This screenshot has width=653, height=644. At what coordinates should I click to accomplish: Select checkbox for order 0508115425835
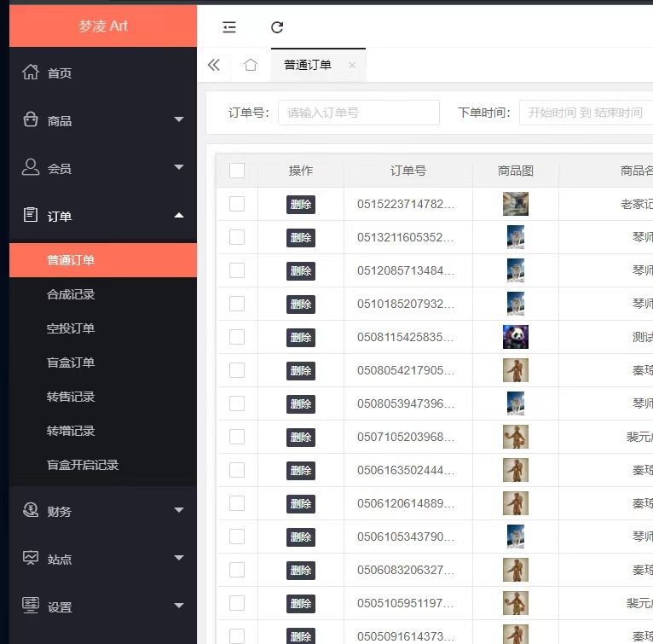(237, 337)
